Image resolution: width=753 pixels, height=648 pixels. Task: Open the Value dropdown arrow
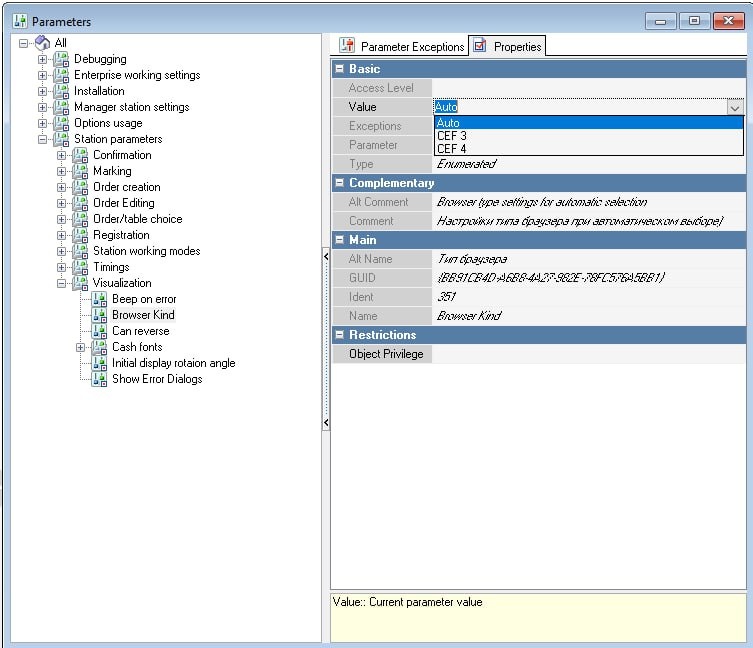[x=735, y=107]
